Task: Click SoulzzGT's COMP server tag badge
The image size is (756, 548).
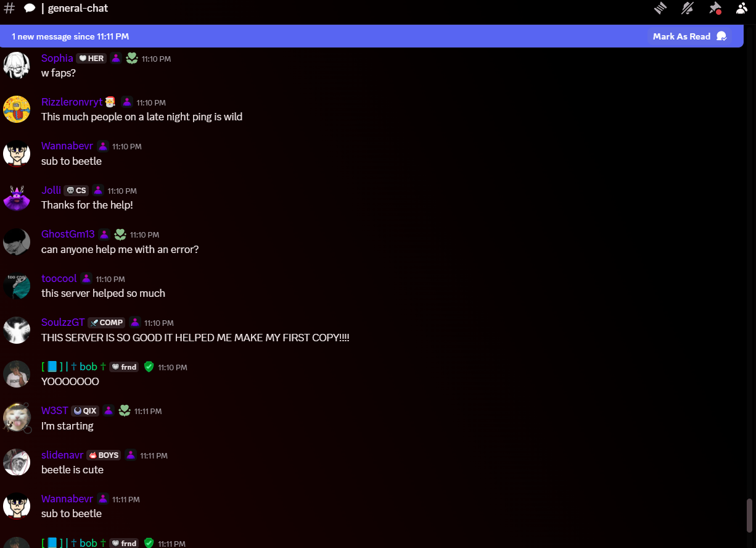Action: point(107,323)
